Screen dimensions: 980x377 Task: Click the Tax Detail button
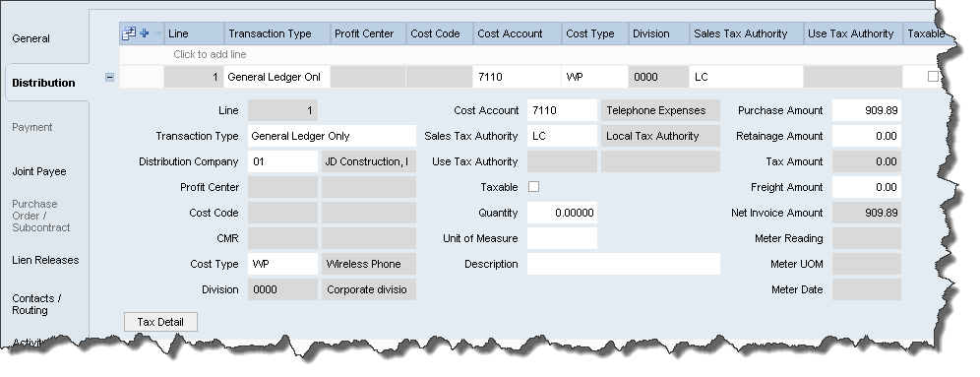(160, 322)
